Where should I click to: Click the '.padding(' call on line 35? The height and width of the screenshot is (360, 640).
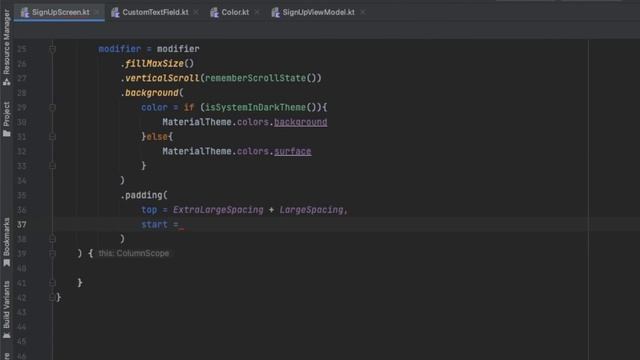point(144,195)
